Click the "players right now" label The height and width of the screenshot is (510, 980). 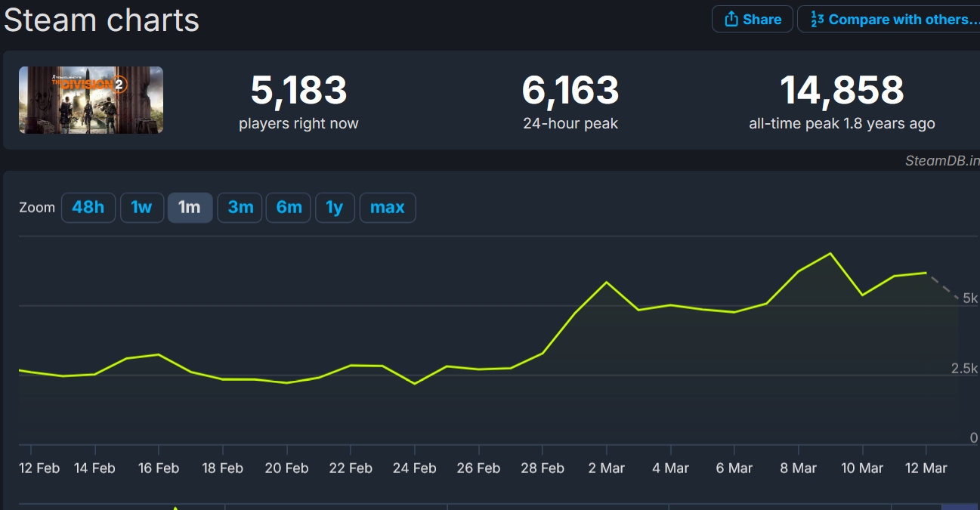point(298,123)
